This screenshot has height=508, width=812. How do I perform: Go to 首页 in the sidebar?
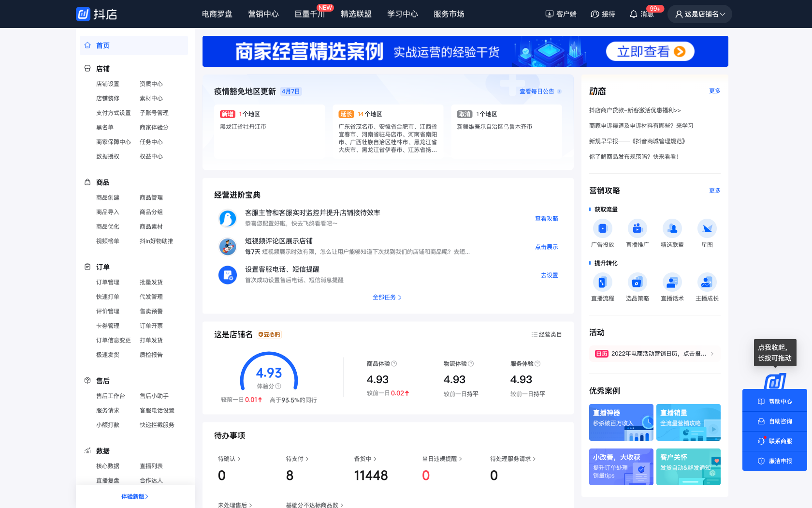134,45
